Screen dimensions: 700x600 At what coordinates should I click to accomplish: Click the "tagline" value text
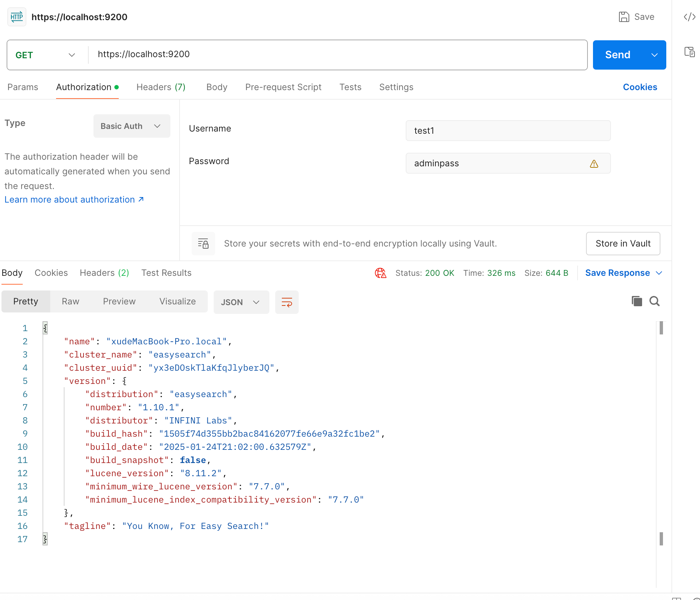click(195, 526)
